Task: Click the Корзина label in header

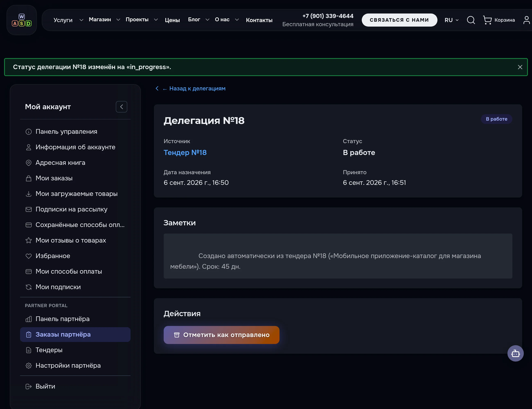Action: pyautogui.click(x=504, y=20)
